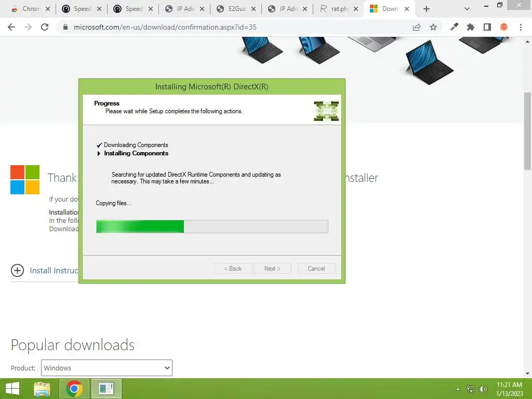This screenshot has width=532, height=399.
Task: Open the volume speaker tray icon
Action: tap(483, 389)
